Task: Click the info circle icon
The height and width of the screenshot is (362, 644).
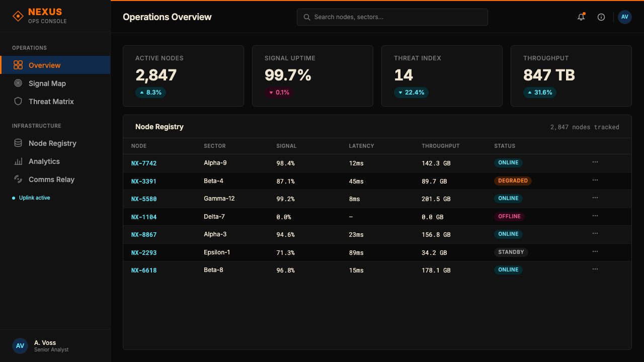Action: (x=601, y=17)
